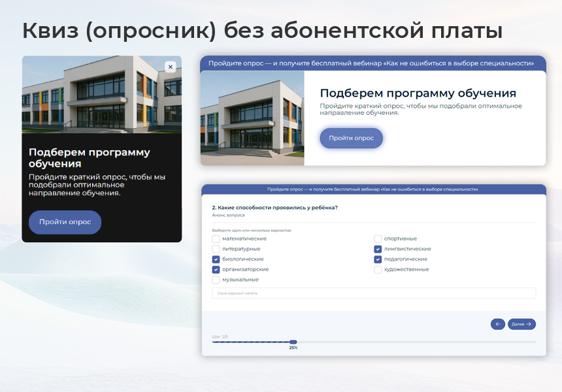Check the спортивные checkbox
This screenshot has height=392, width=562.
coord(377,238)
